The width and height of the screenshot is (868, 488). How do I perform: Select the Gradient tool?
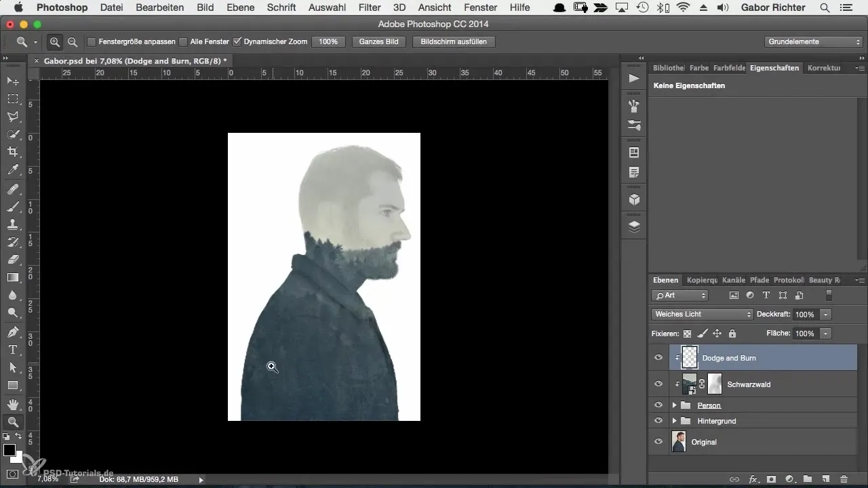coord(13,277)
